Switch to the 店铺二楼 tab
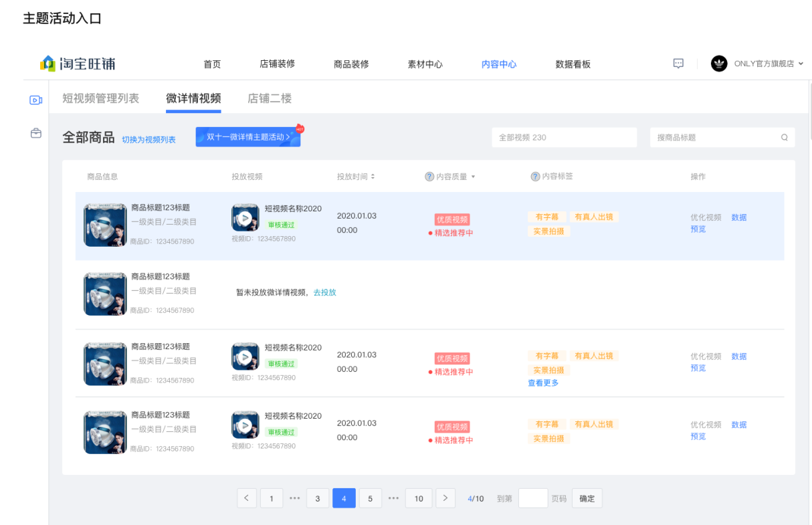This screenshot has height=525, width=812. [270, 98]
